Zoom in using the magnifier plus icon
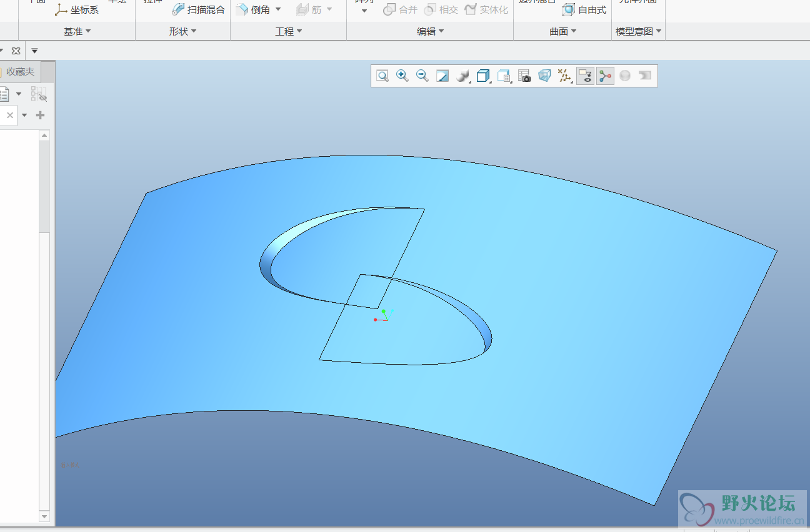This screenshot has width=810, height=532. coord(402,76)
